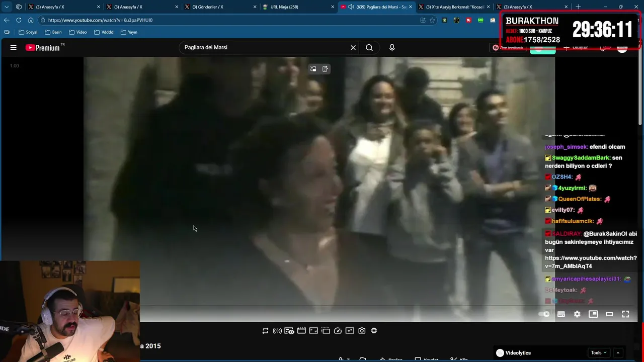This screenshot has width=644, height=362.
Task: Open the Sosyal bookmarks folder
Action: pyautogui.click(x=28, y=32)
